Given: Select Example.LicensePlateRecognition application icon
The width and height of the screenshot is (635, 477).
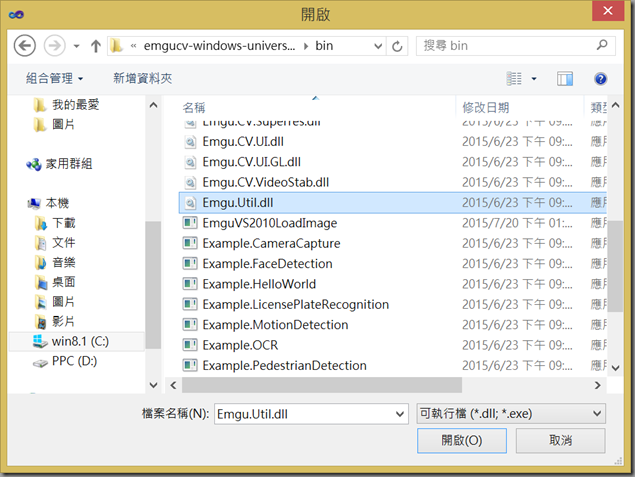Looking at the screenshot, I should 190,304.
